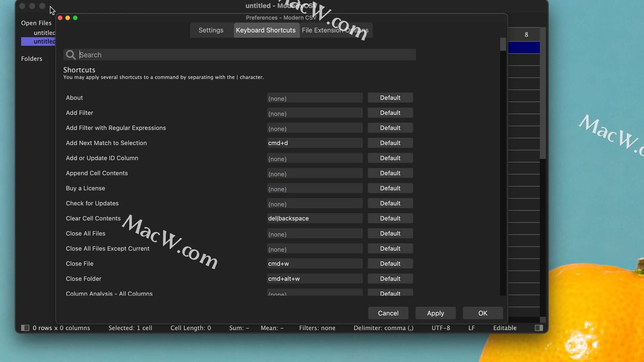Viewport: 644px width, 362px height.
Task: Toggle right panel icon in status bar
Action: pos(539,328)
